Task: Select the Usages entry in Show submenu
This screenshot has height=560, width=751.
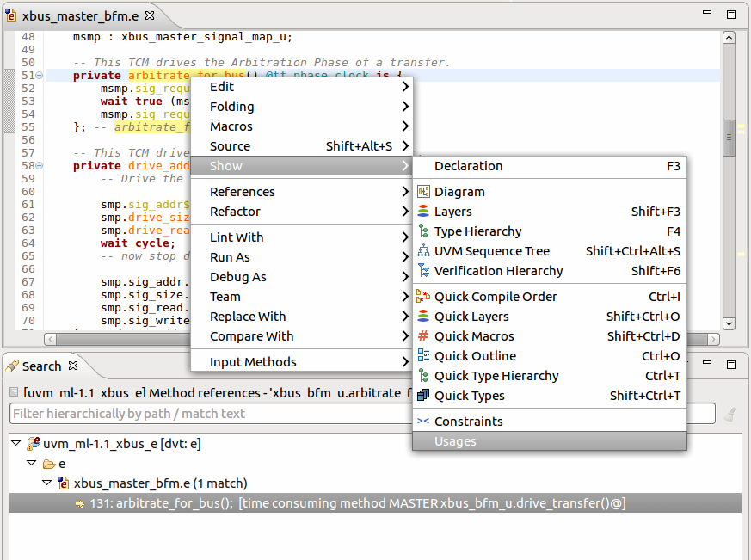Action: pos(456,440)
